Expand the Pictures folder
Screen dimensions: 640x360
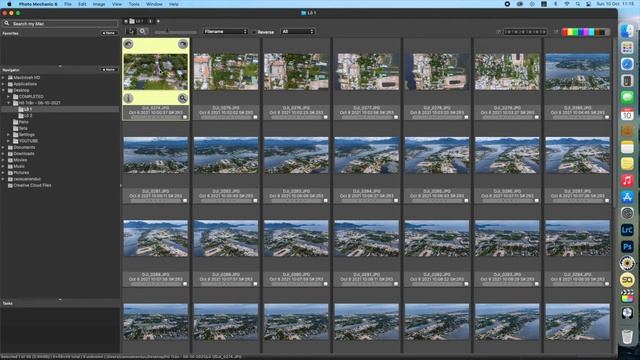point(3,173)
